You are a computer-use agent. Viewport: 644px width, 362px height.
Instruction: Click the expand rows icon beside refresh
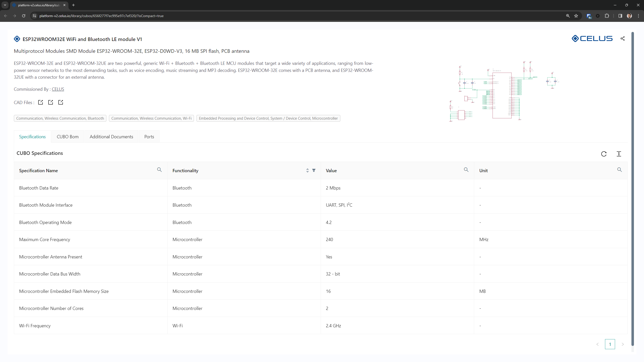[x=619, y=154]
